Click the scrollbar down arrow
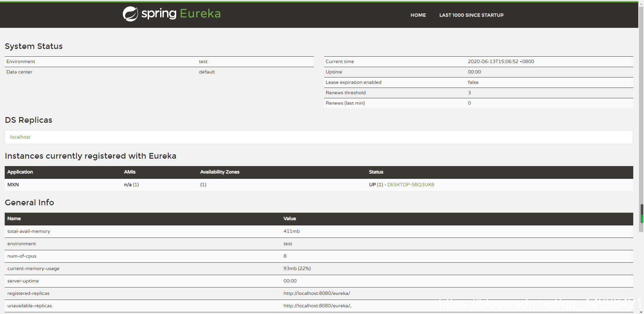The height and width of the screenshot is (314, 644). pyautogui.click(x=642, y=312)
